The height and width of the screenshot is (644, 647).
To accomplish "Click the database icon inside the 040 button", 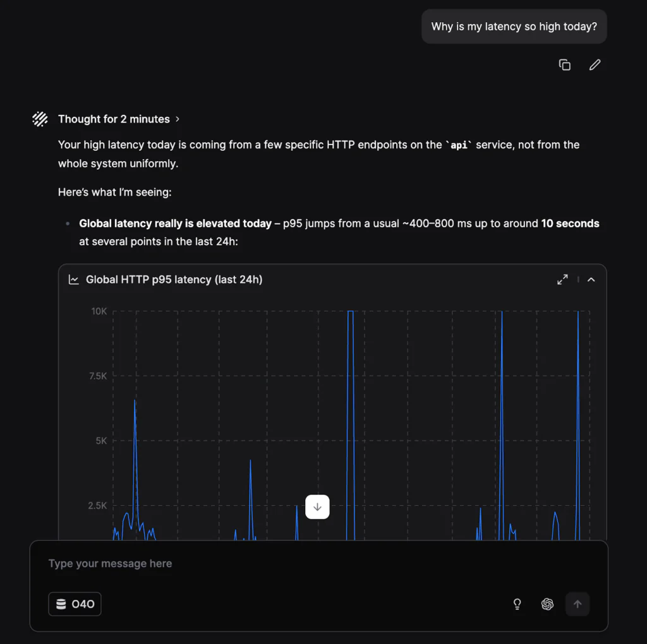I will 61,604.
